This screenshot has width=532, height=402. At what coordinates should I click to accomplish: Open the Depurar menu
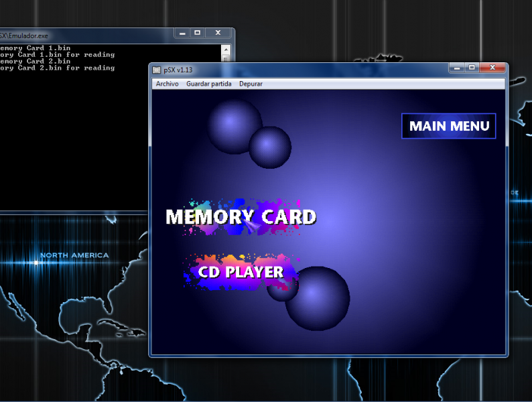(x=251, y=84)
